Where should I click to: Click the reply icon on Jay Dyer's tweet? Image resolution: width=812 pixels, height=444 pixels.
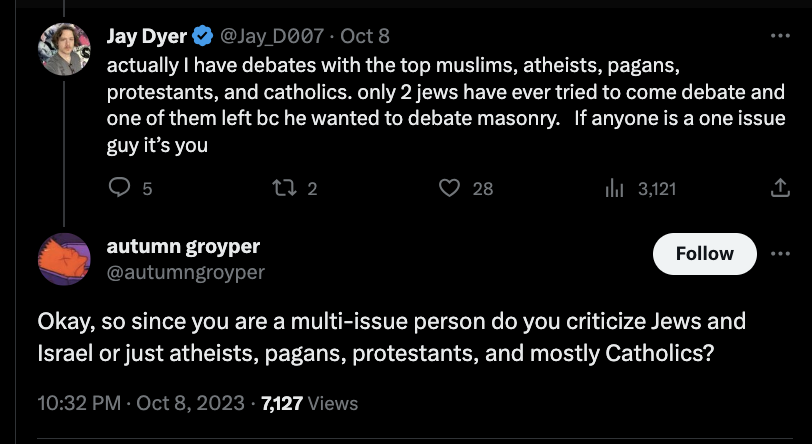tap(120, 188)
